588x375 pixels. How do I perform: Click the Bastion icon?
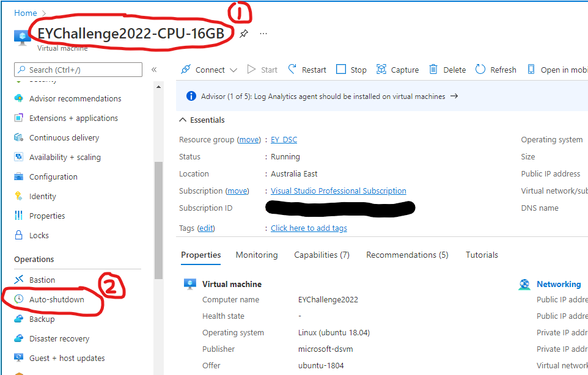pyautogui.click(x=19, y=280)
